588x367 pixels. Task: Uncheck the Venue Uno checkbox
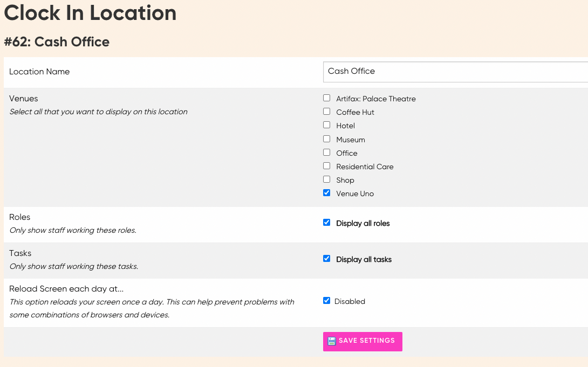pos(326,193)
